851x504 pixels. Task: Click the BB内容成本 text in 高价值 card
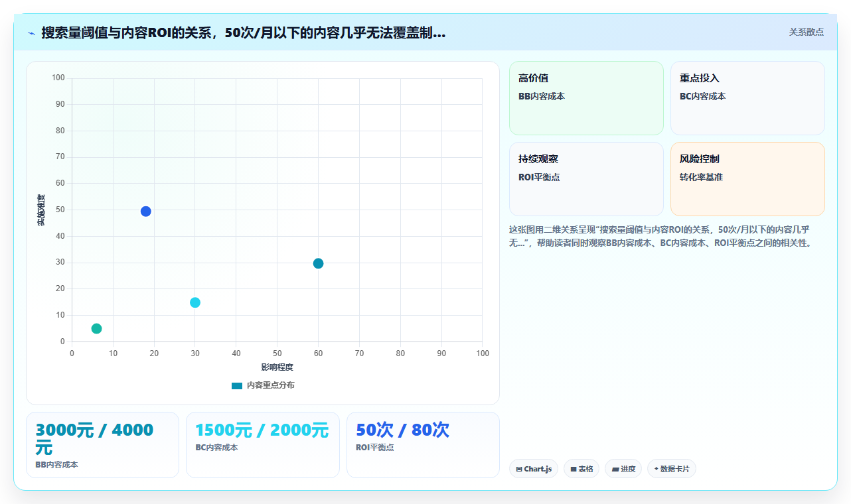pyautogui.click(x=542, y=96)
